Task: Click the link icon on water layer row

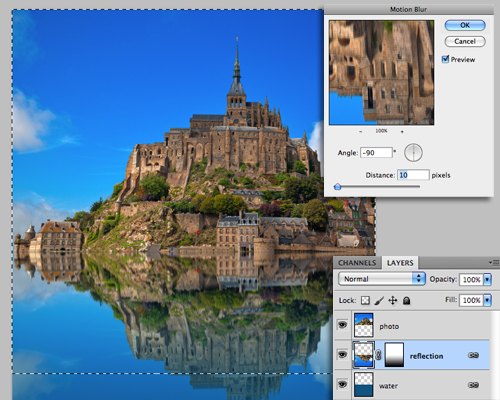Action: tap(473, 385)
